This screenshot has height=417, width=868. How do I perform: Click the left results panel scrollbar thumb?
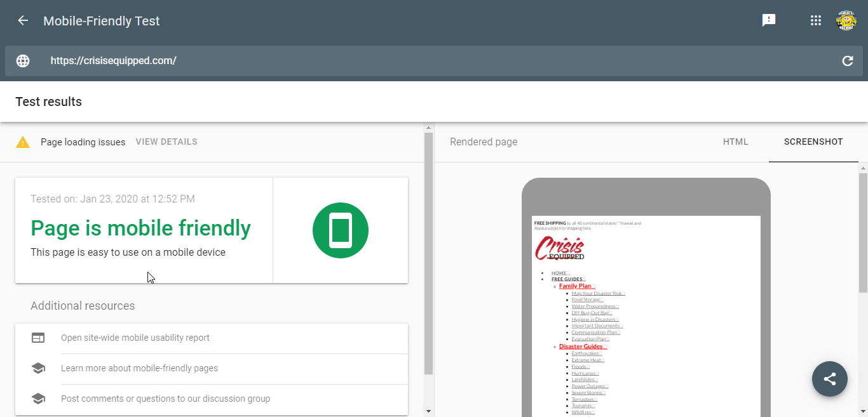click(428, 254)
